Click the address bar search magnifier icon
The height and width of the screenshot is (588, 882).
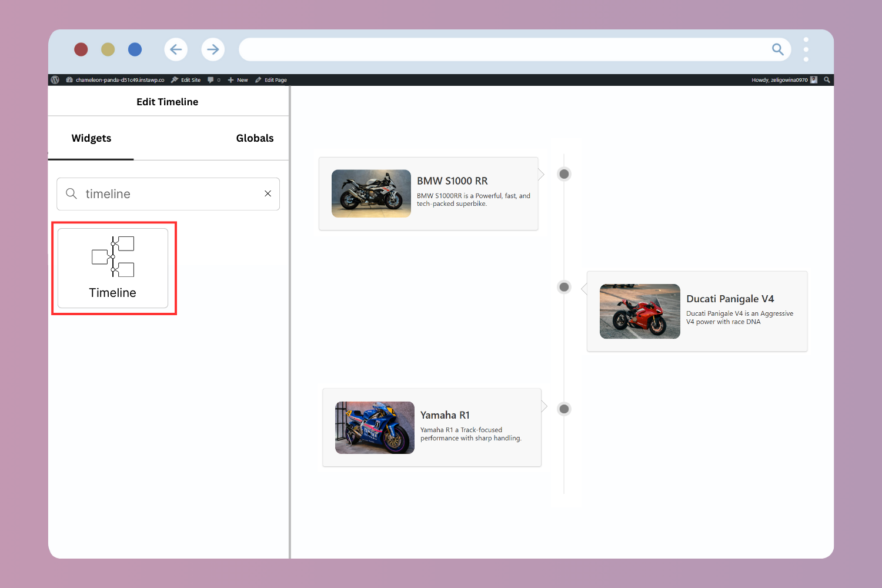coord(777,49)
